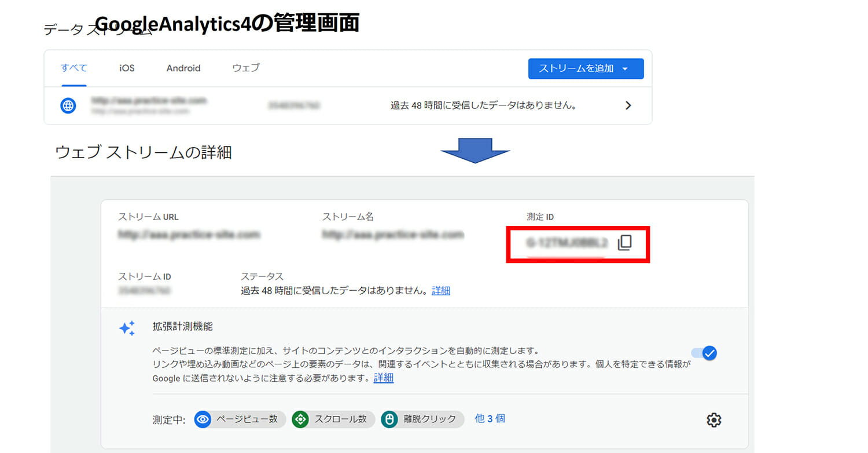Screen dimensions: 868x453
Task: Click the measurement ID value in the red box
Action: [x=567, y=243]
